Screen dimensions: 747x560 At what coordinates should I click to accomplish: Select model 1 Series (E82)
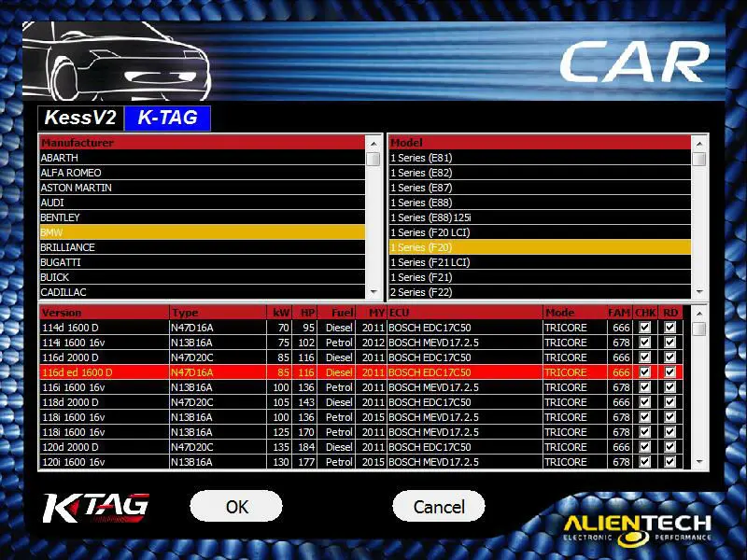(x=540, y=173)
